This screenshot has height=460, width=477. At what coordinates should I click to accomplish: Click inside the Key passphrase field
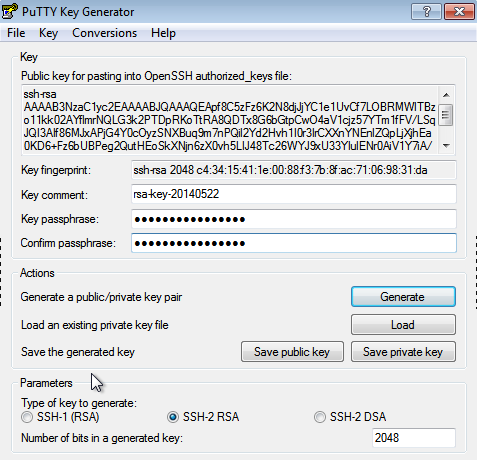294,219
